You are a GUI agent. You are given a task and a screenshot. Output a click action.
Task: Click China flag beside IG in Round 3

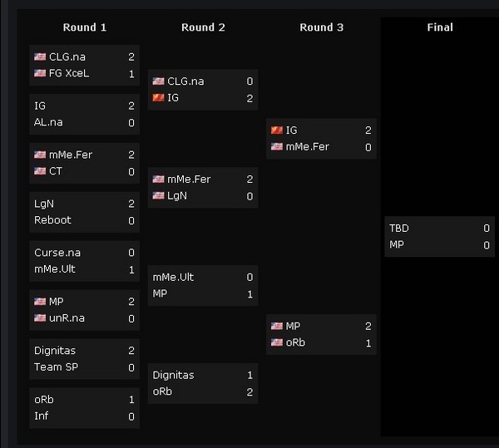(x=277, y=130)
